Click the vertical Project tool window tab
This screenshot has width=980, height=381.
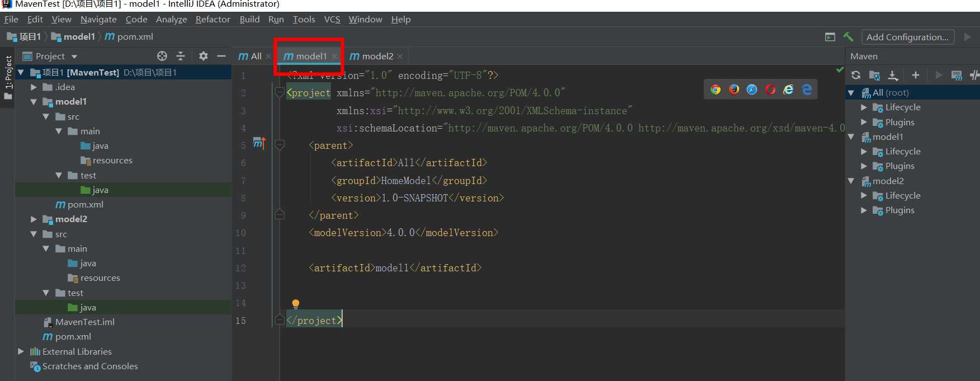(x=8, y=77)
